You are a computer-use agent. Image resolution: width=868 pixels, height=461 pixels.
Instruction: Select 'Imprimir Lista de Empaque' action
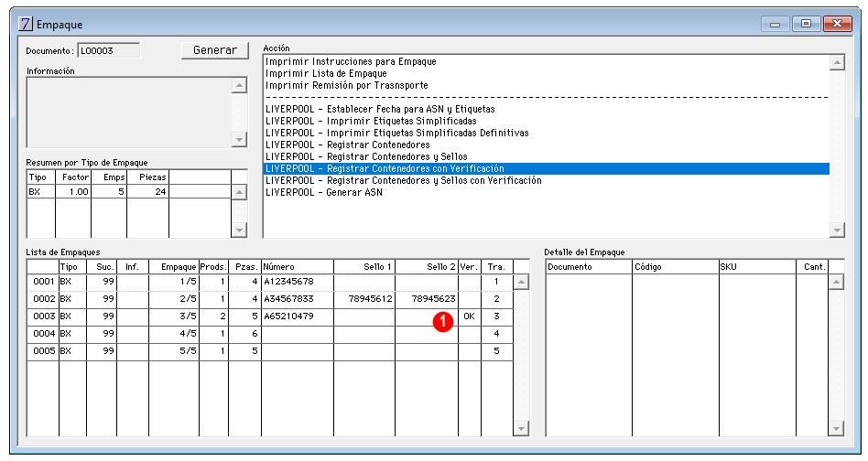(x=546, y=73)
